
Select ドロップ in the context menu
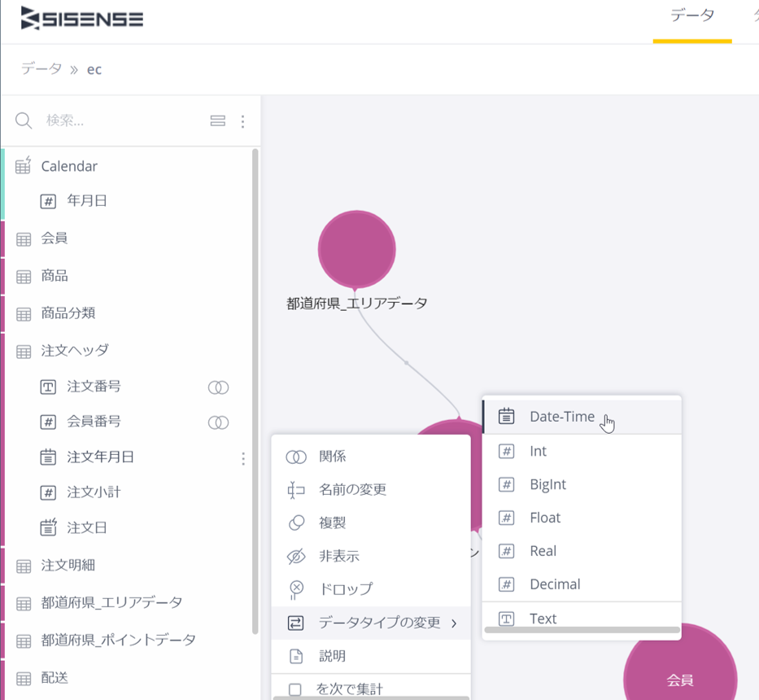point(371,589)
